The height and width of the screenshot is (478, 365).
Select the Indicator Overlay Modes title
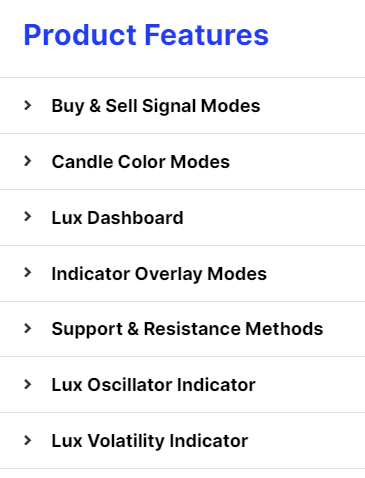point(159,274)
